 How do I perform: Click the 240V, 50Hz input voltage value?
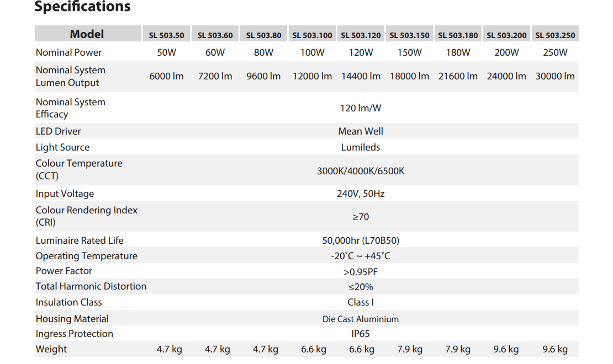pos(361,194)
